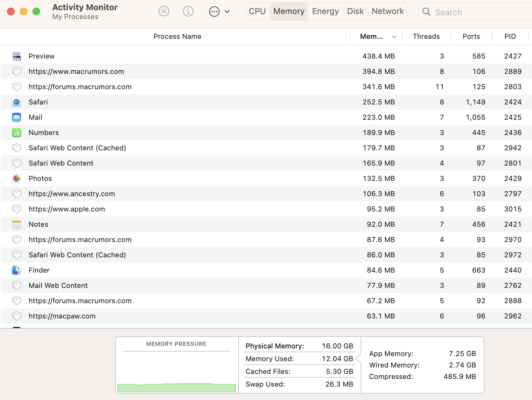
Task: Click the Cached Files 5.30 GB row
Action: (299, 371)
